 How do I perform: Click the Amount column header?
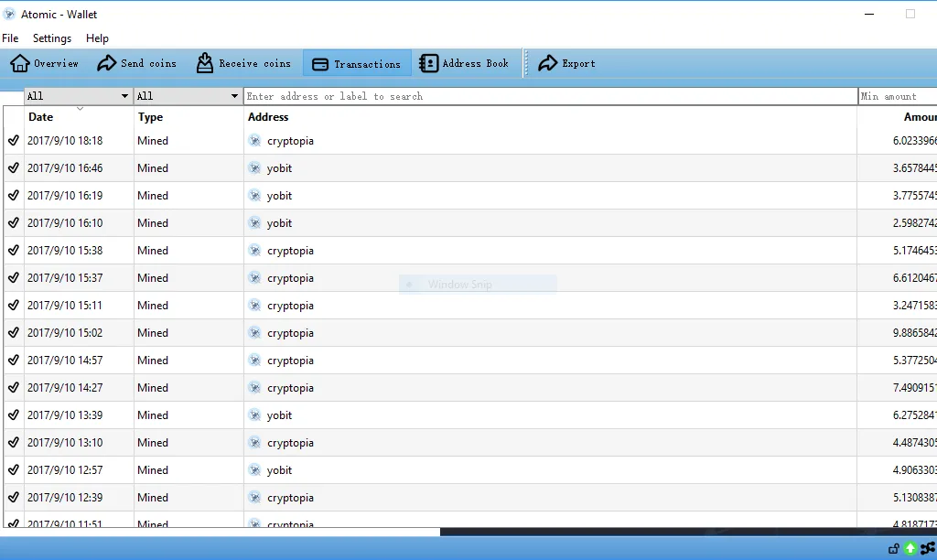pos(921,117)
